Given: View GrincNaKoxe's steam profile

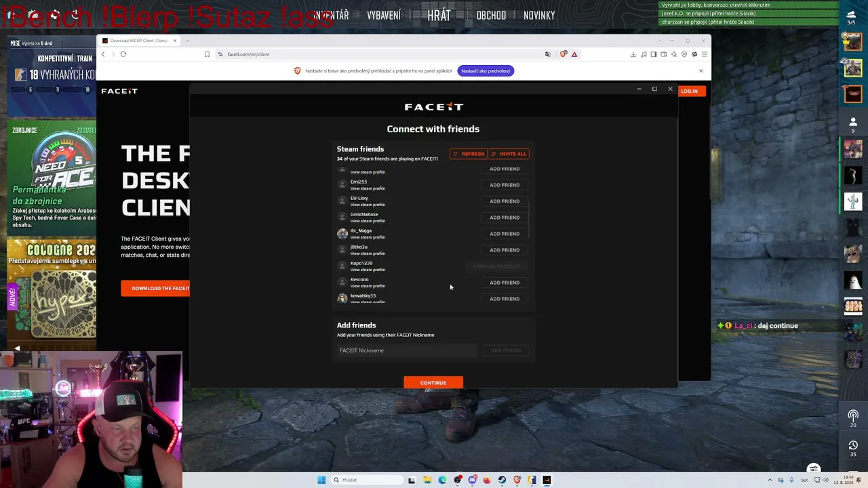Looking at the screenshot, I should point(368,221).
